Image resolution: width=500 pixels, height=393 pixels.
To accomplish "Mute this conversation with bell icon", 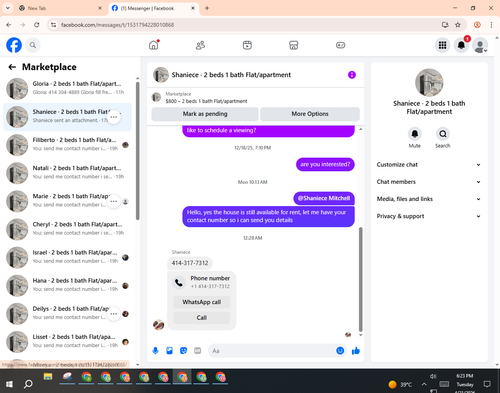I will pyautogui.click(x=415, y=134).
